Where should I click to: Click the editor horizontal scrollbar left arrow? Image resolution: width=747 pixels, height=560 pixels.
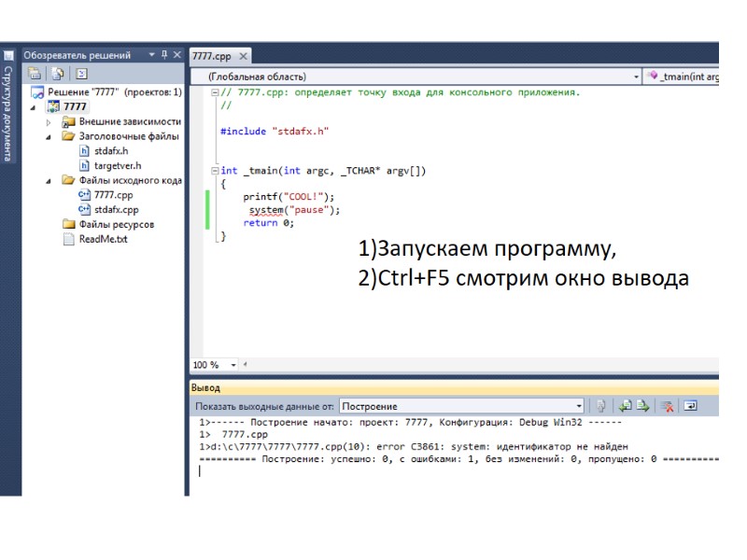point(245,365)
